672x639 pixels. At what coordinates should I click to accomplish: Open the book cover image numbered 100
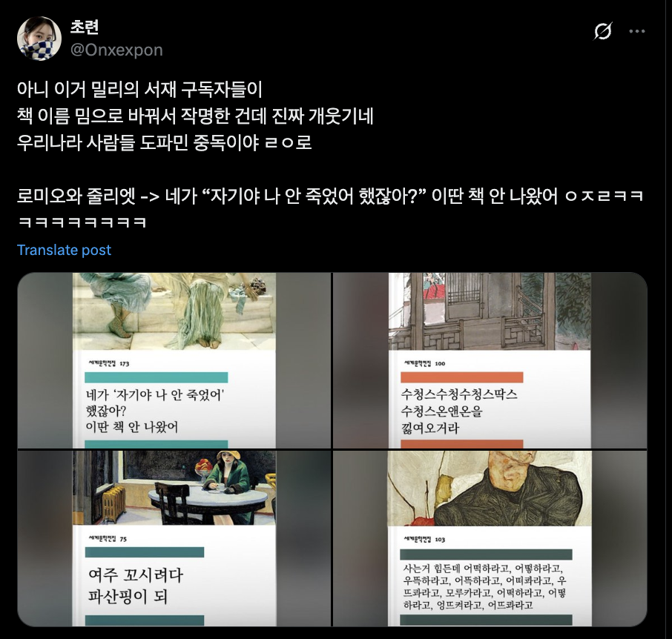click(490, 360)
